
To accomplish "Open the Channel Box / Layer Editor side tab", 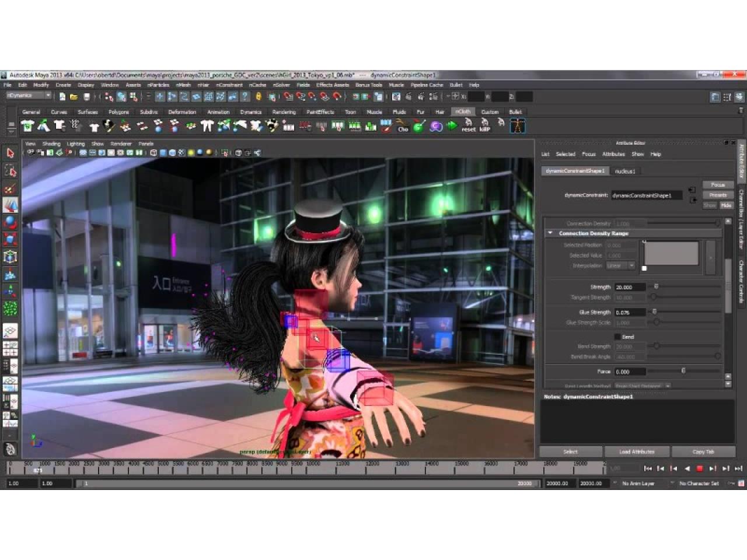I will [x=742, y=218].
